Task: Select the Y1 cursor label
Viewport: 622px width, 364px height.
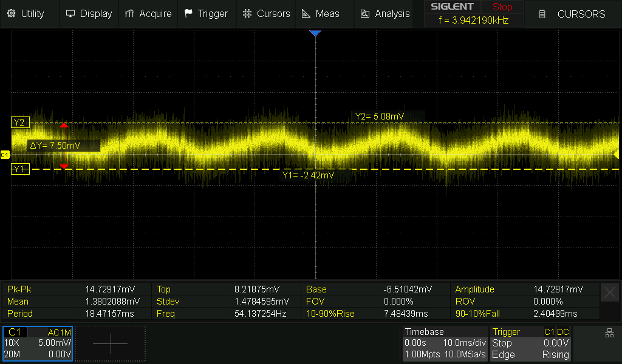Action: click(x=19, y=169)
